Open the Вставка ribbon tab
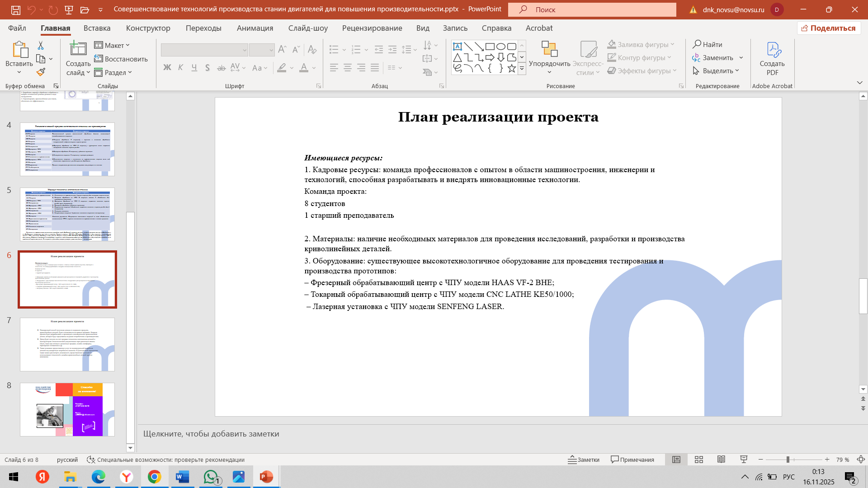868x488 pixels. tap(97, 28)
